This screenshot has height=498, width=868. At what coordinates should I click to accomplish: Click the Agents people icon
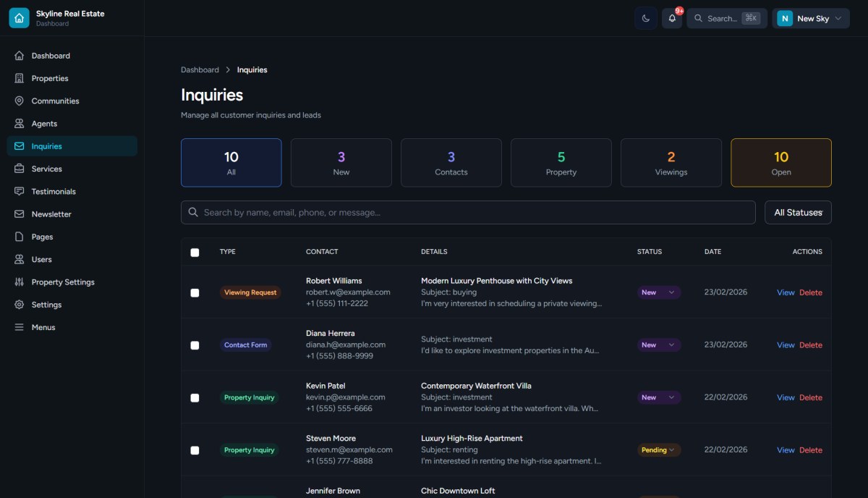[19, 124]
